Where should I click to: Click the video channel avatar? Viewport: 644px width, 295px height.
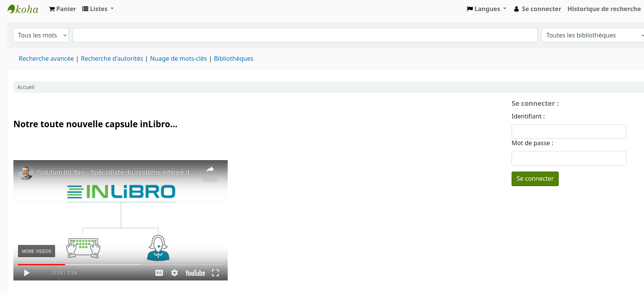point(26,173)
